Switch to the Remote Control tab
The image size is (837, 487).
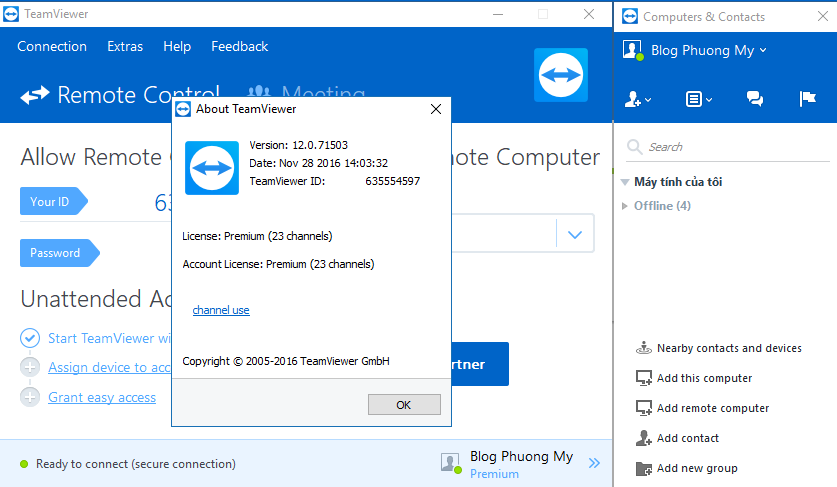click(120, 95)
